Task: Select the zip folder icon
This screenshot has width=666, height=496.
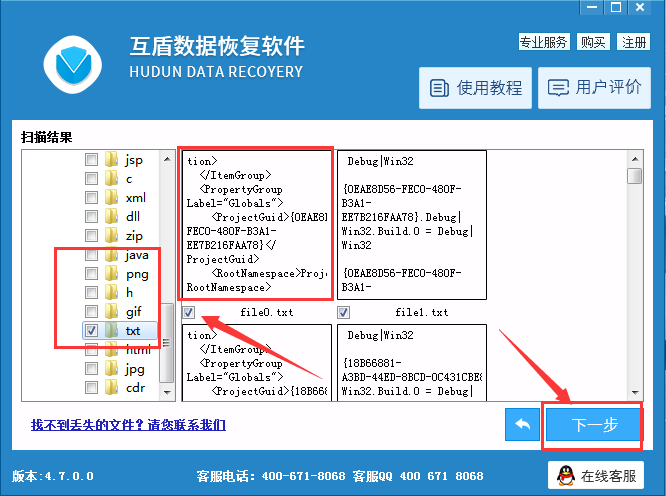Action: click(x=112, y=235)
